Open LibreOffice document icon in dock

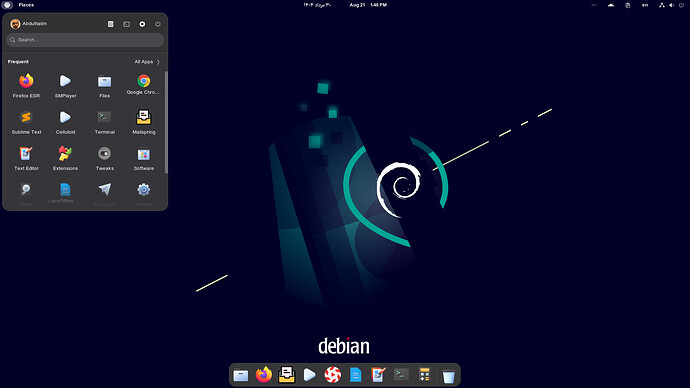[356, 375]
